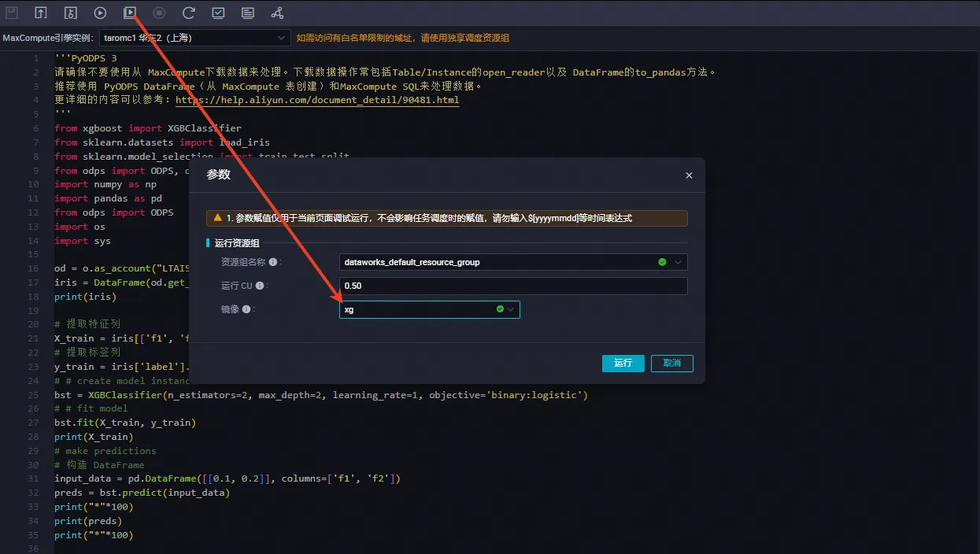Open the MaxCompute engine instance dropdown
The image size is (980, 554).
pos(195,38)
